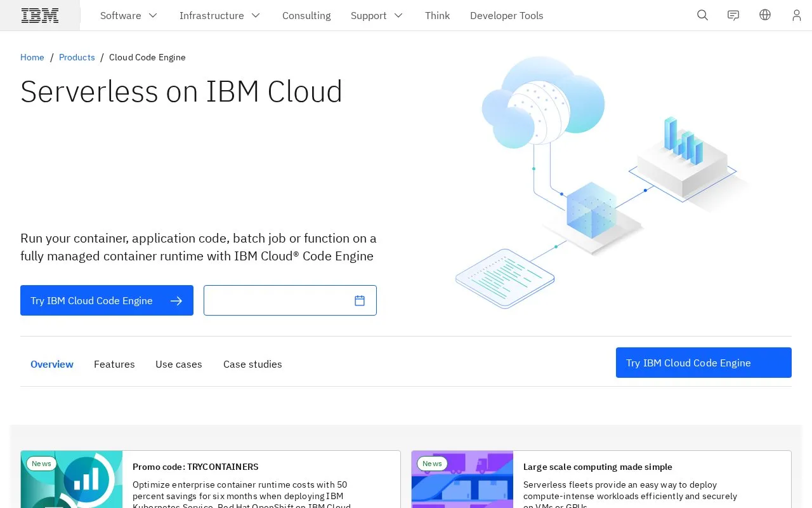Open the globe region selector icon
Screen dimensions: 812x508
tap(765, 15)
